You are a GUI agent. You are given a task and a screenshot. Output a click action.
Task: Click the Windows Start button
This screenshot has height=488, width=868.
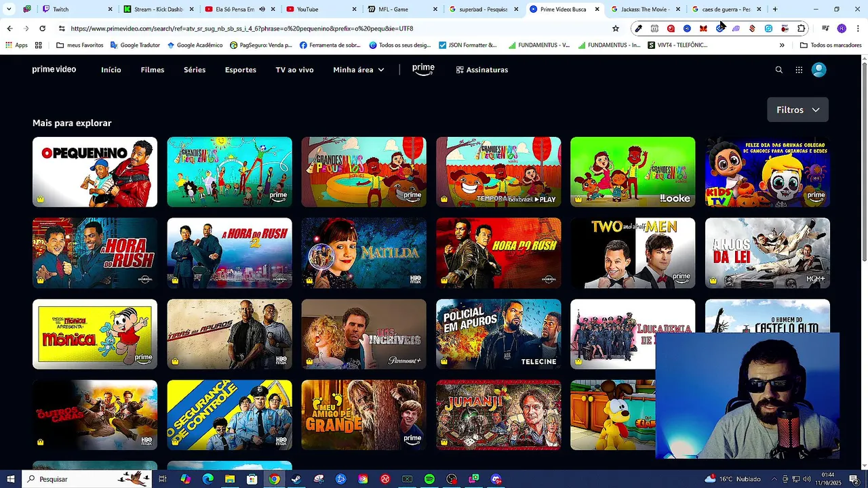point(10,479)
